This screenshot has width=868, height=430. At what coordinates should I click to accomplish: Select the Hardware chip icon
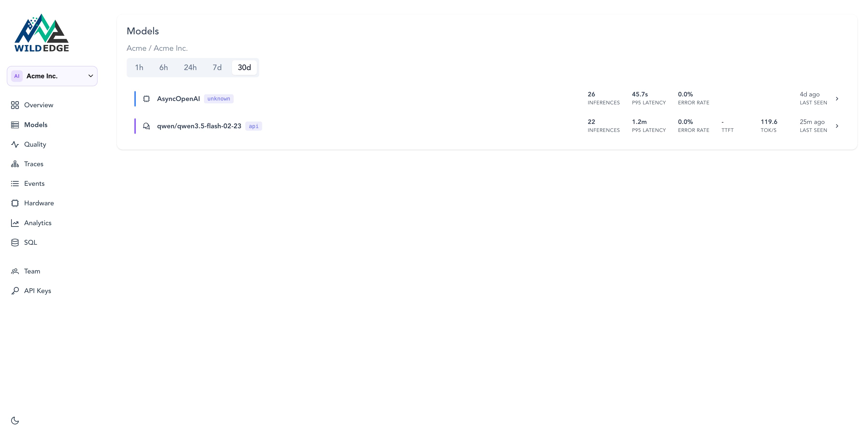(x=15, y=203)
